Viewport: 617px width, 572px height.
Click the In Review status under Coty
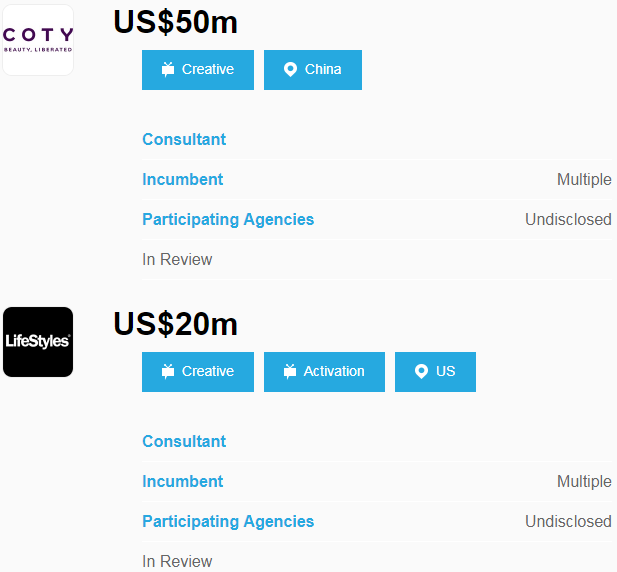click(x=177, y=260)
